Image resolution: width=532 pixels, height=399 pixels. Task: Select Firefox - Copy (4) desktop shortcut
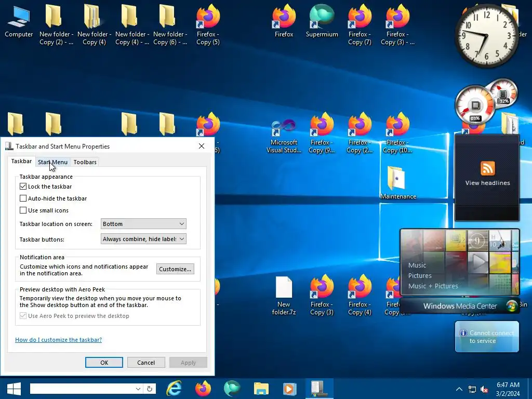point(360,296)
